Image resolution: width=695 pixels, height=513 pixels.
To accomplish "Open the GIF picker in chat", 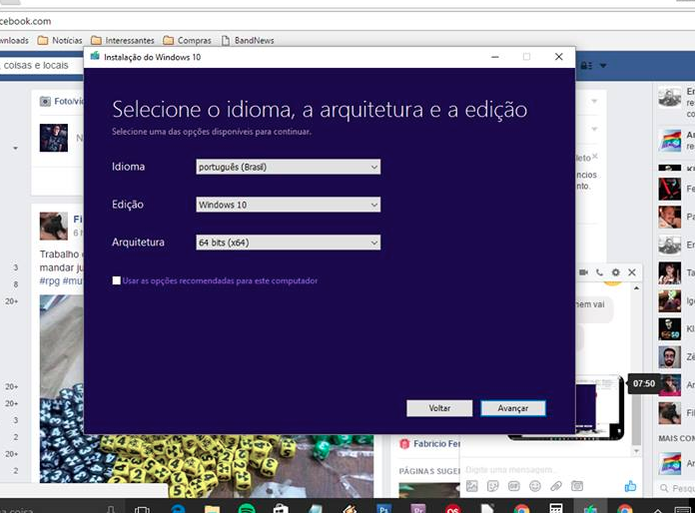I will [x=514, y=486].
